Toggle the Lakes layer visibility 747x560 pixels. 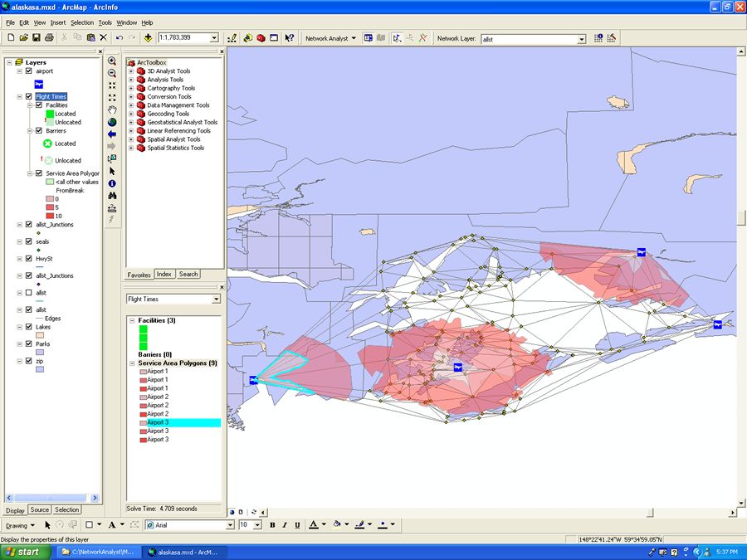point(29,327)
